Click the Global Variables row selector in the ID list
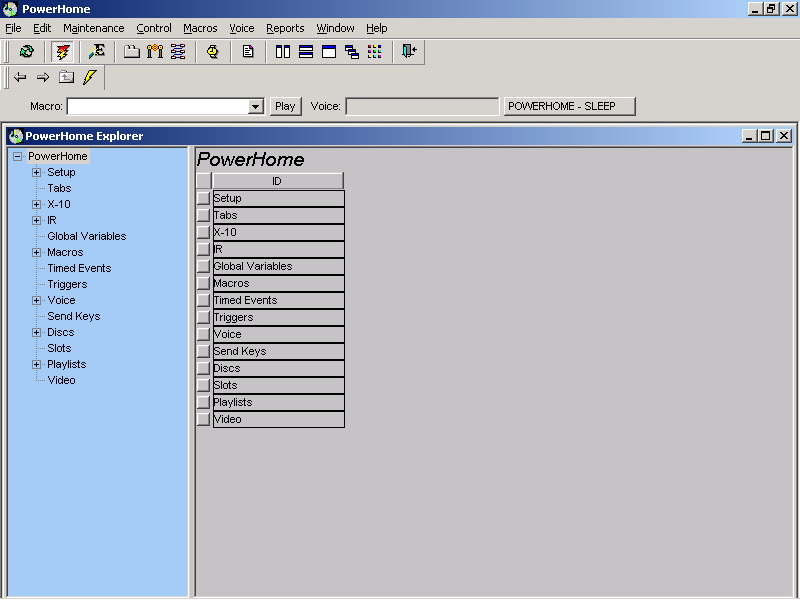Viewport: 800px width, 600px height. pyautogui.click(x=204, y=266)
